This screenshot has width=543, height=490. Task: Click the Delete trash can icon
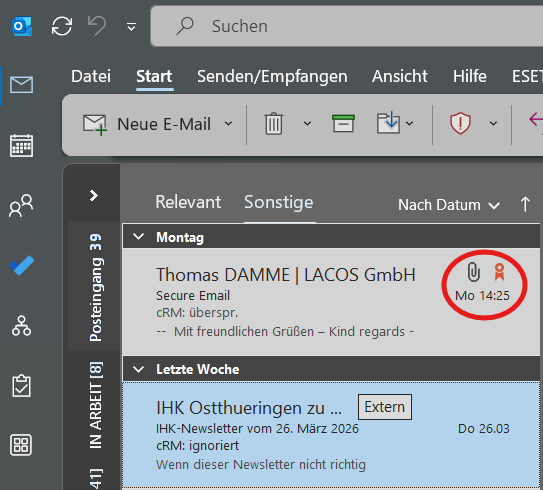click(x=274, y=124)
